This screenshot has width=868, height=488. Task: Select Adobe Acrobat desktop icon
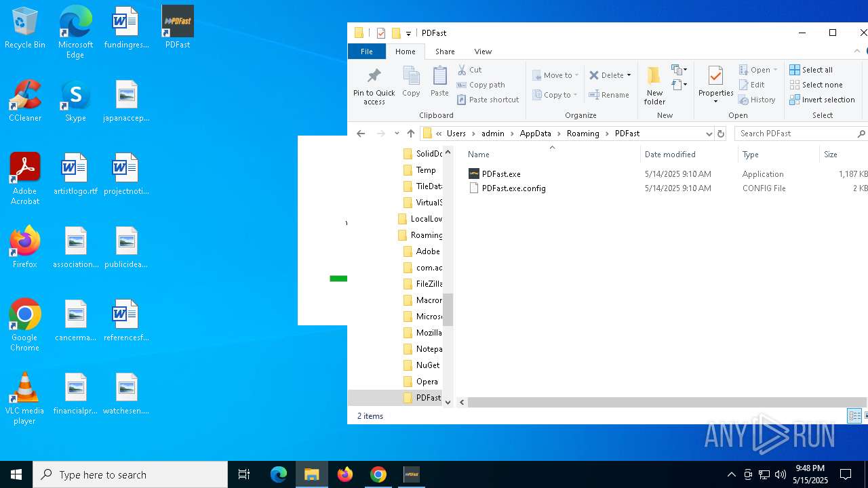click(25, 179)
